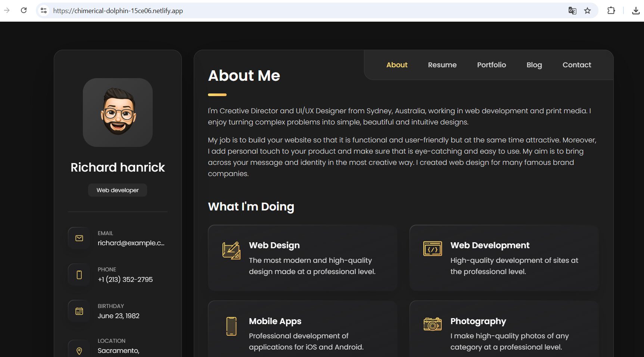This screenshot has width=644, height=357.
Task: Click Richard's avatar image
Action: 118,112
